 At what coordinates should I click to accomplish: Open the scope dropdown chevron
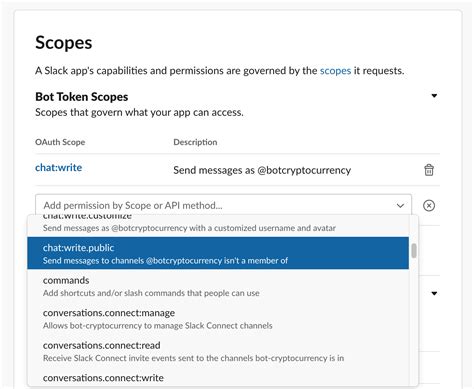[400, 206]
